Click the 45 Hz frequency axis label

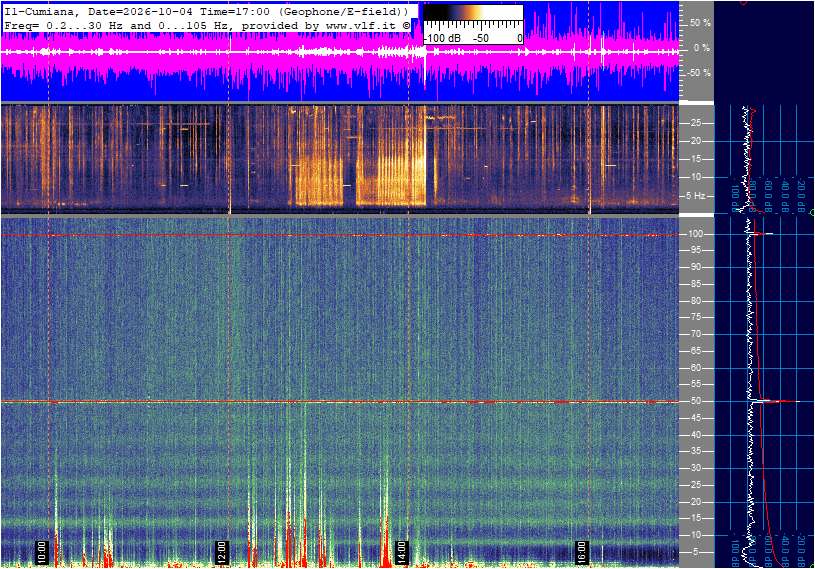tap(695, 418)
